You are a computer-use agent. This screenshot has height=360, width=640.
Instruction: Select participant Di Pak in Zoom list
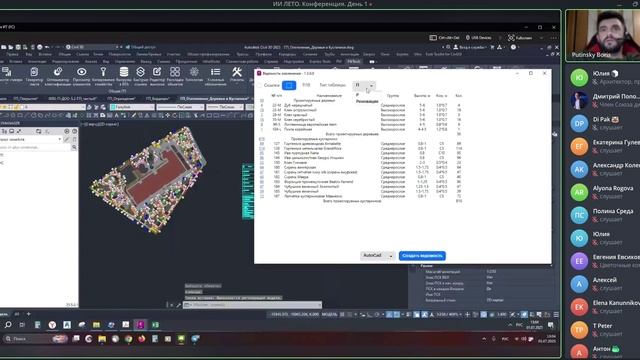coord(604,123)
